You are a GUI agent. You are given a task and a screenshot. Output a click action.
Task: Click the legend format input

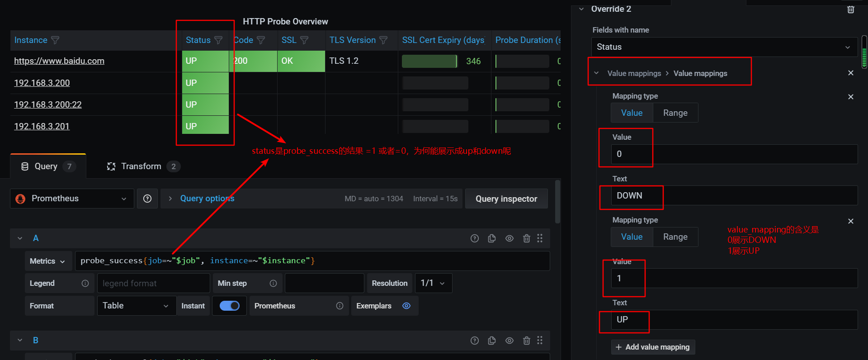pos(154,283)
